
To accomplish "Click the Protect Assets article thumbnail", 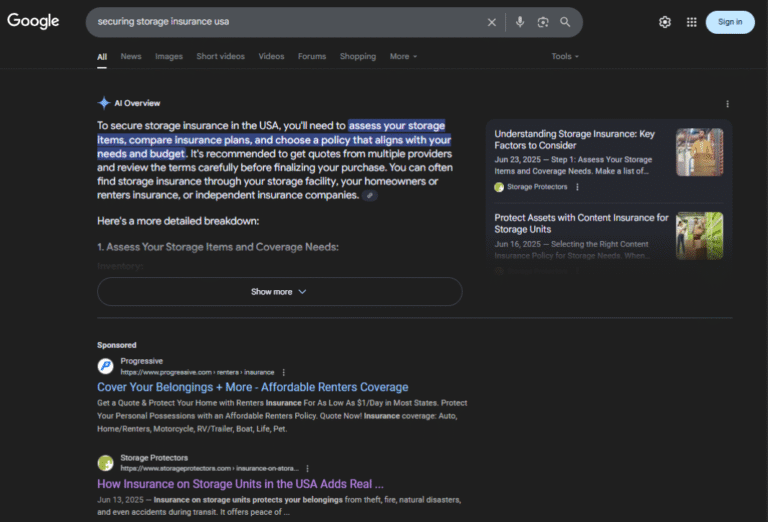I will pos(699,236).
